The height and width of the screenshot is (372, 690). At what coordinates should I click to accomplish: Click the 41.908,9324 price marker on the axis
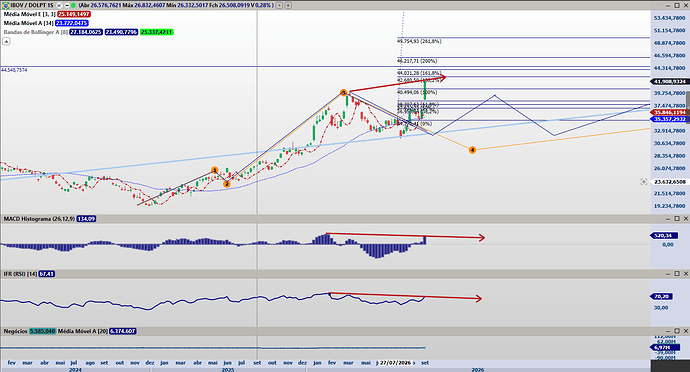tap(669, 81)
